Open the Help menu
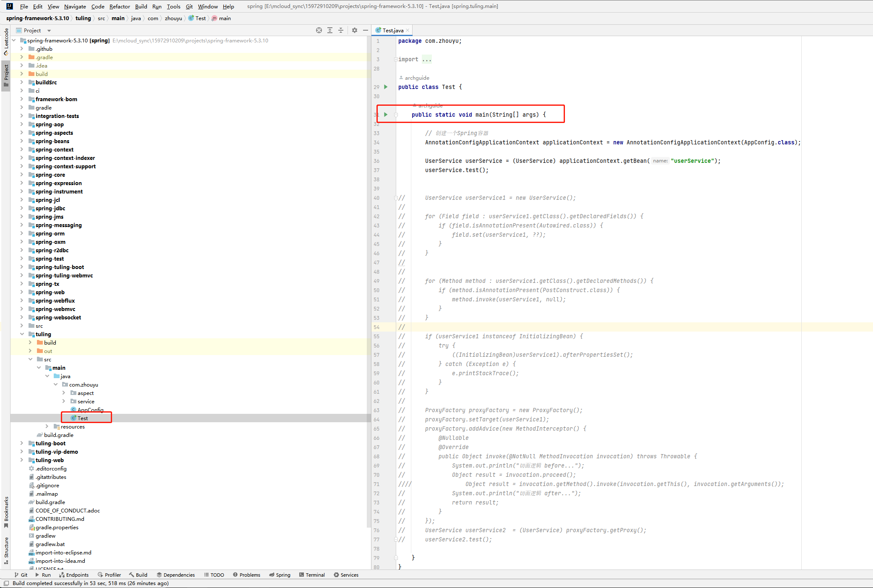This screenshot has height=588, width=873. coord(228,6)
